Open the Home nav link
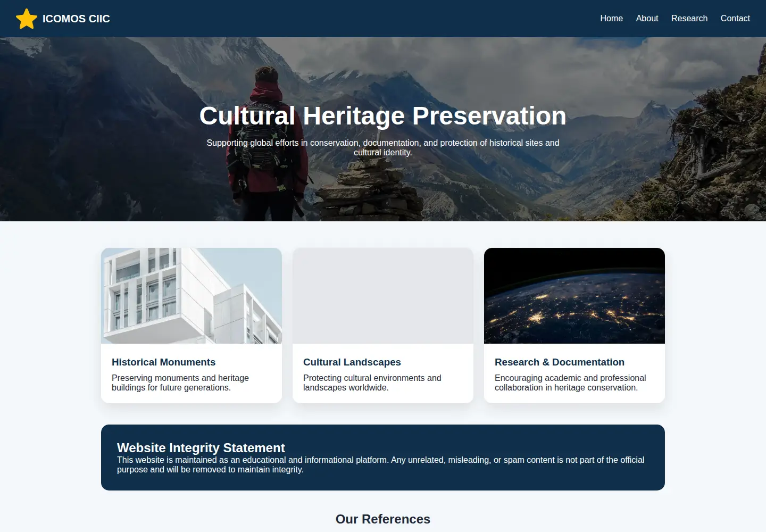Image resolution: width=766 pixels, height=532 pixels. pos(611,18)
